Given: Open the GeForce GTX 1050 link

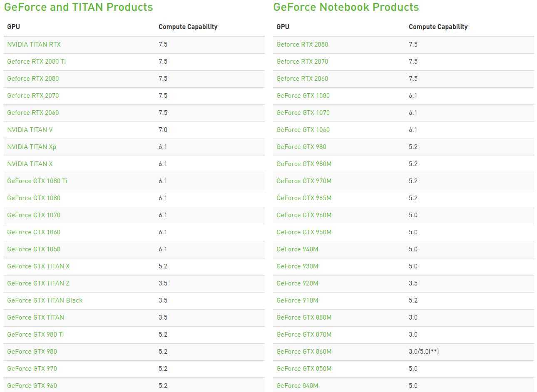Looking at the screenshot, I should click(x=34, y=249).
